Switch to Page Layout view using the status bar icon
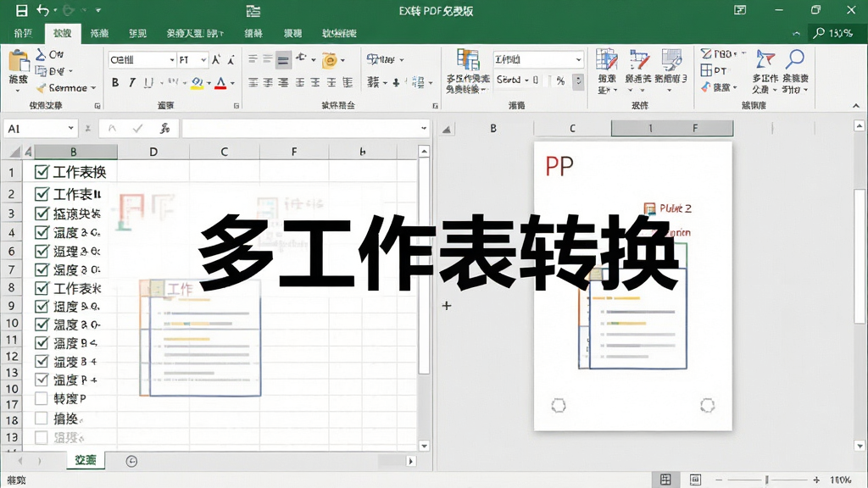This screenshot has width=868, height=488. pos(695,480)
